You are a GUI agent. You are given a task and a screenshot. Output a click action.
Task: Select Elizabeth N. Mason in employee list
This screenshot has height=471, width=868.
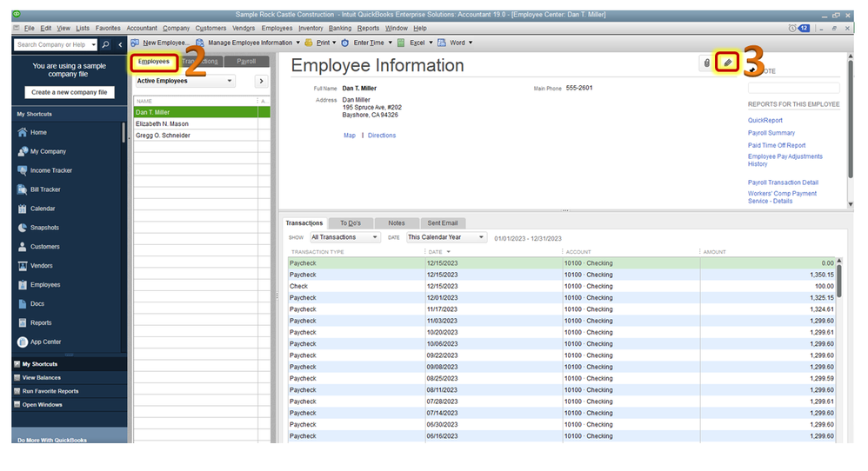pos(202,123)
